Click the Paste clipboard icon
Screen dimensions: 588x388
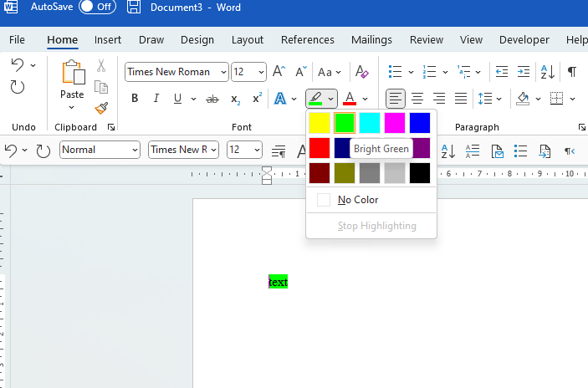coord(73,72)
